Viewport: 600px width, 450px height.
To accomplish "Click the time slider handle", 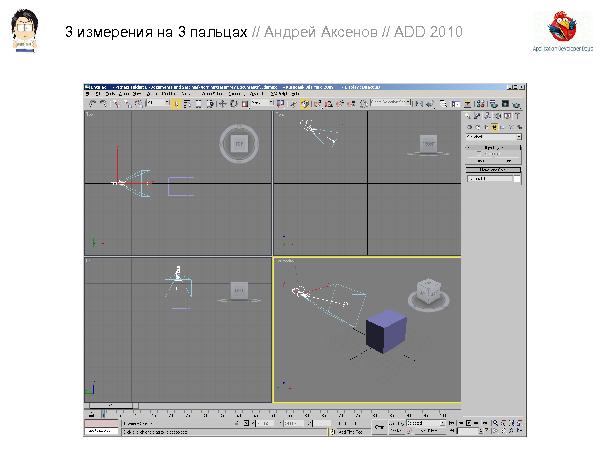I will pos(111,405).
